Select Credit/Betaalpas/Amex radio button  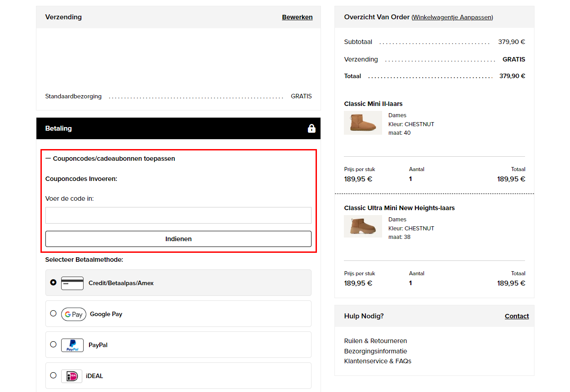(53, 283)
